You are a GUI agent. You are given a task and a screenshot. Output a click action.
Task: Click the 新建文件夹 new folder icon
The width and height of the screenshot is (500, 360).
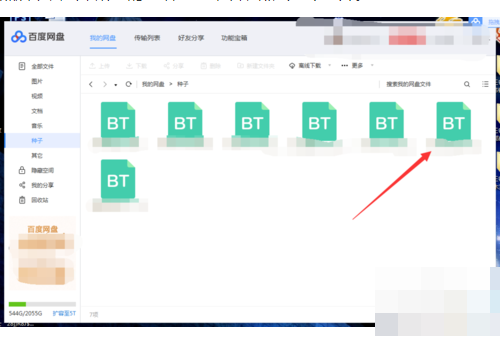coord(240,66)
